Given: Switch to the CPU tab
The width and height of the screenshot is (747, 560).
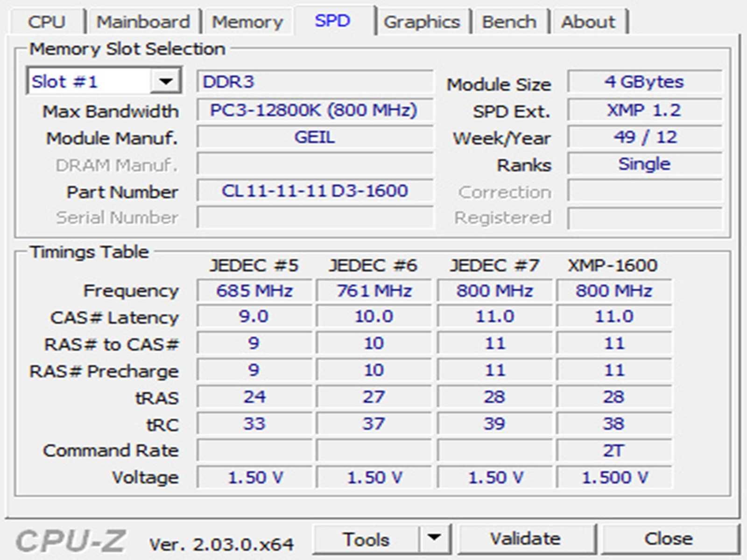Looking at the screenshot, I should (46, 21).
